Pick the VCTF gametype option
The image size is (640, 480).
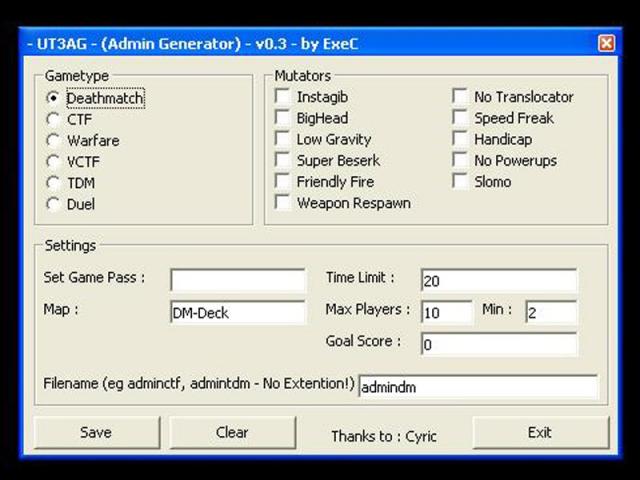[x=53, y=162]
